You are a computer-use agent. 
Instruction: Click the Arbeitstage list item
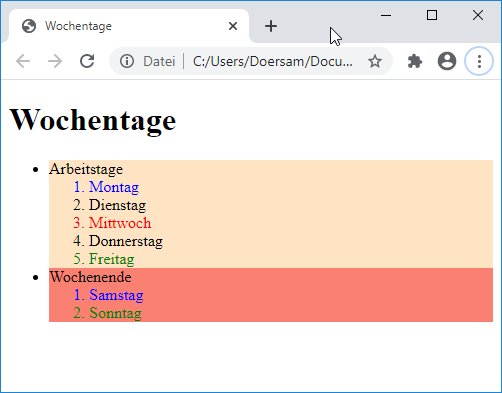tap(86, 169)
